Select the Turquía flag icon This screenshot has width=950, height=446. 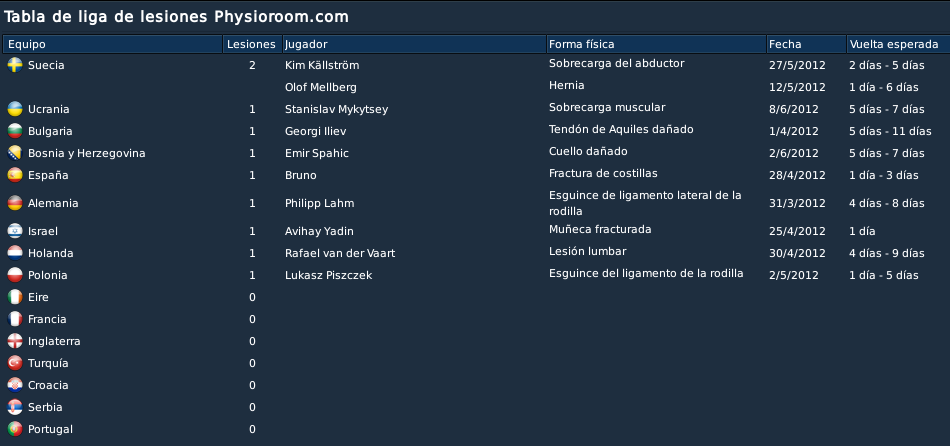point(15,363)
